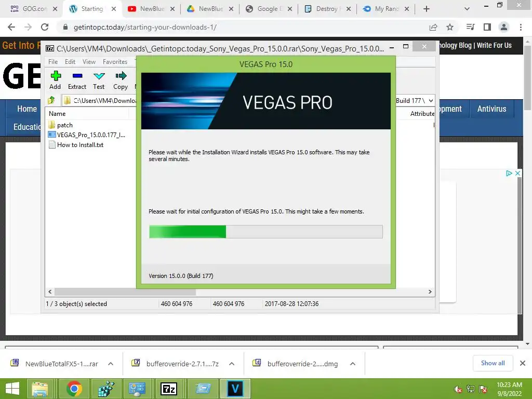Click the Chrome address bar URL
The image size is (532, 399).
145,27
